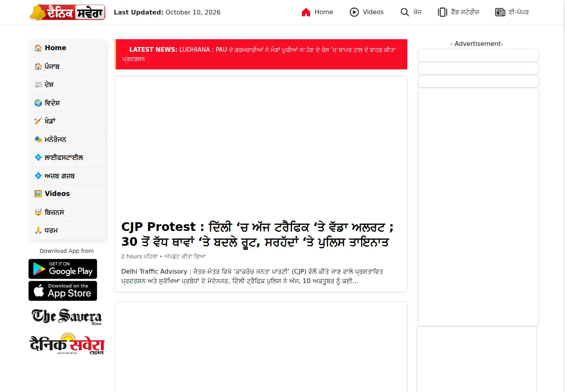This screenshot has width=565, height=392.
Task: Open web stories carousel icon in header
Action: point(443,12)
